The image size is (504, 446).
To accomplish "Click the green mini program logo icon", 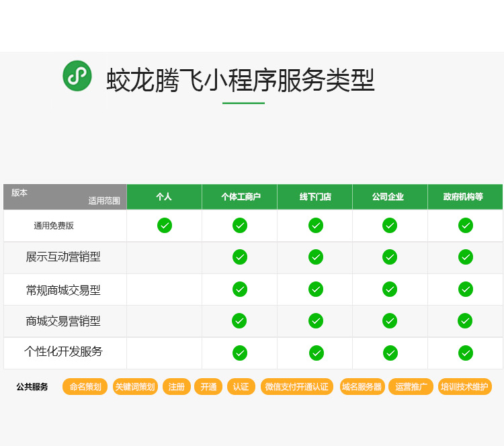I will [x=77, y=76].
